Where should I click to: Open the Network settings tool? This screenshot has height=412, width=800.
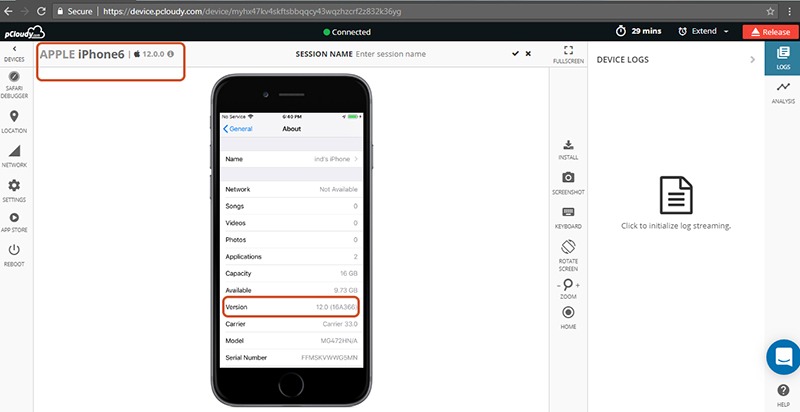(x=14, y=157)
